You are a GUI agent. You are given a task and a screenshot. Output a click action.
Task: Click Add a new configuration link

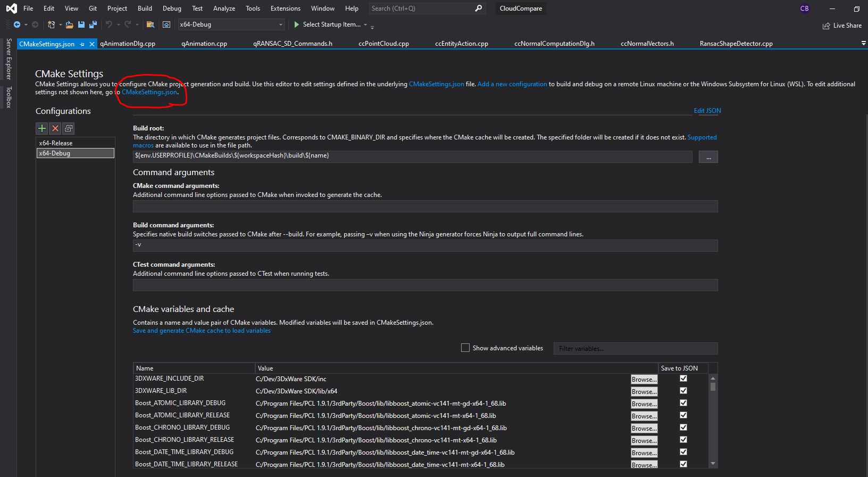512,84
